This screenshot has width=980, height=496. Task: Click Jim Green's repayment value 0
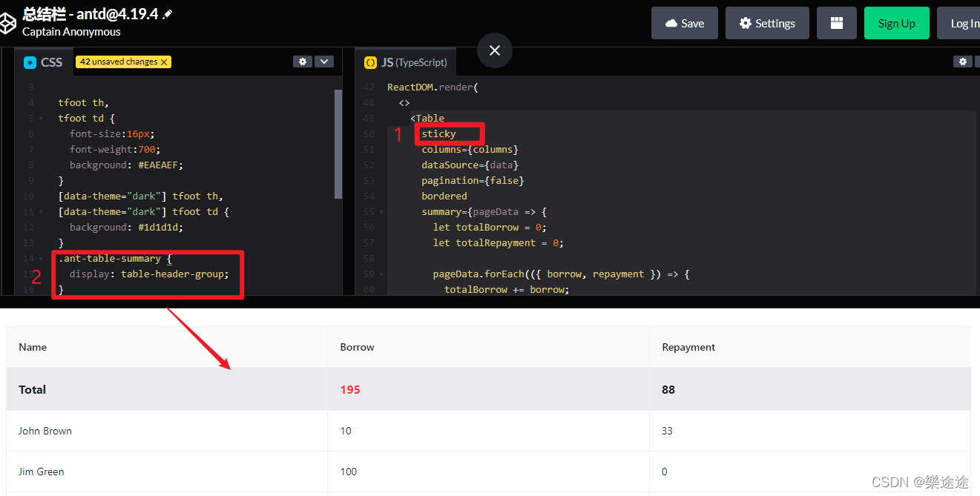[x=665, y=472]
